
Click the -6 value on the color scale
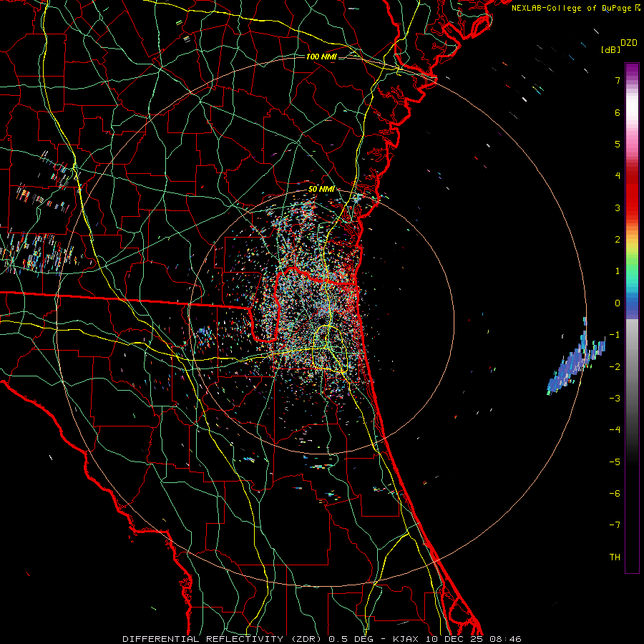coord(615,494)
